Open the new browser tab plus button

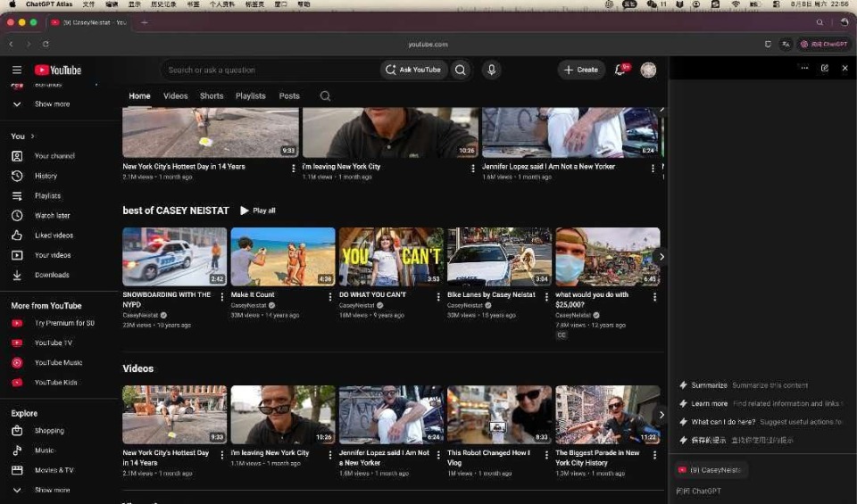(145, 22)
